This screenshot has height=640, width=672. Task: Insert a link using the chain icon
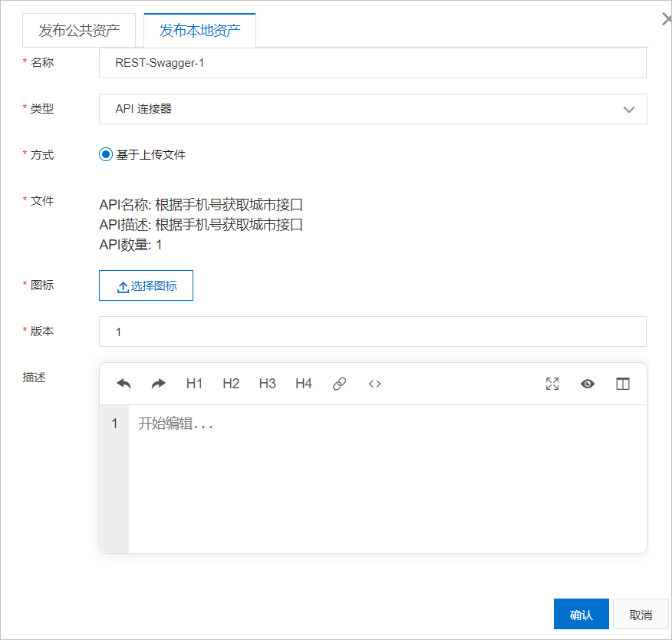339,384
